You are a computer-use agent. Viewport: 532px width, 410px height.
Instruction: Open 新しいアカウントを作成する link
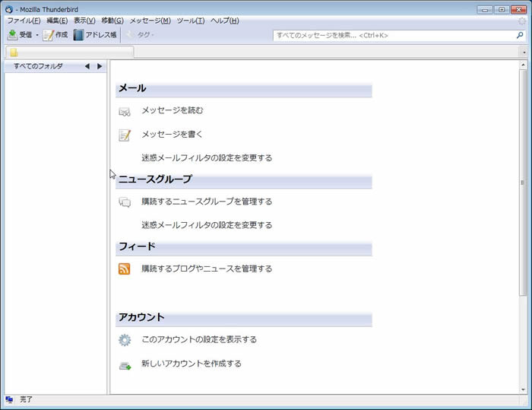point(192,364)
